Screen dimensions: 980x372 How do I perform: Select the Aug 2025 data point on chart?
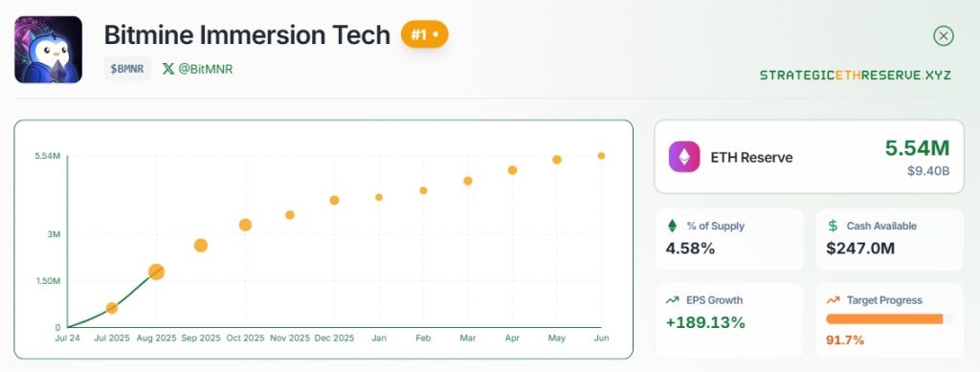tap(156, 272)
